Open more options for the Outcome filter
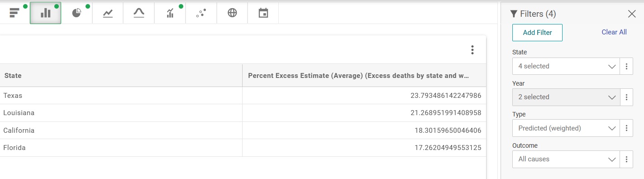644x179 pixels. point(626,159)
